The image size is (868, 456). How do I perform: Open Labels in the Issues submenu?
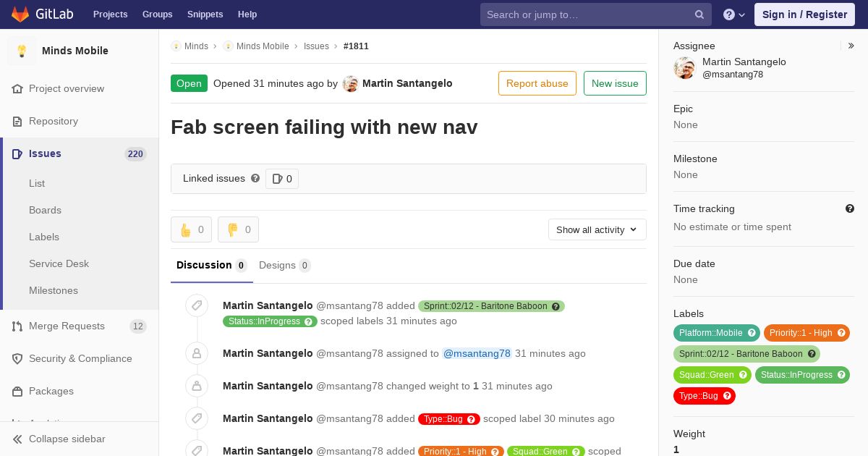point(44,237)
